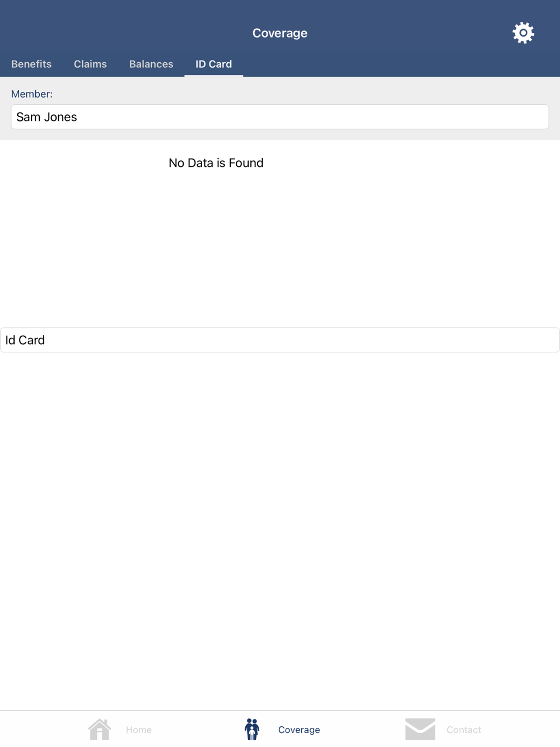Click the Contact text label

pyautogui.click(x=464, y=730)
